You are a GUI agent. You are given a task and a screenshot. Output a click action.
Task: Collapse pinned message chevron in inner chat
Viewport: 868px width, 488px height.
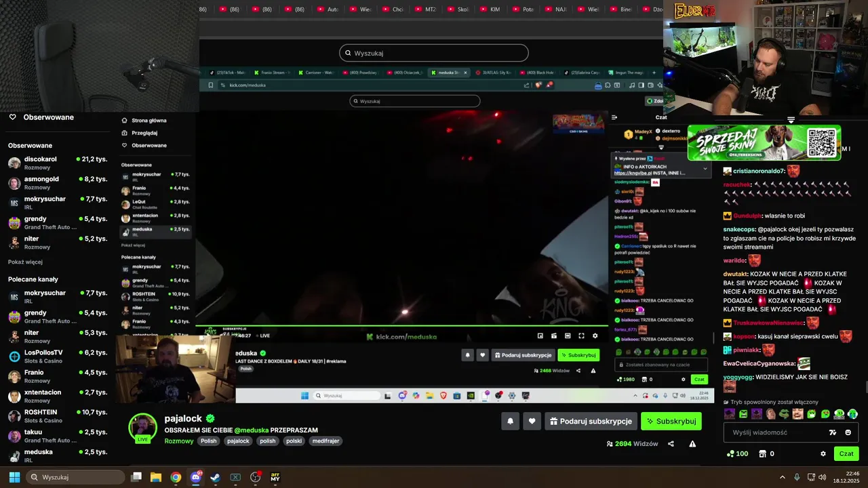coord(705,169)
